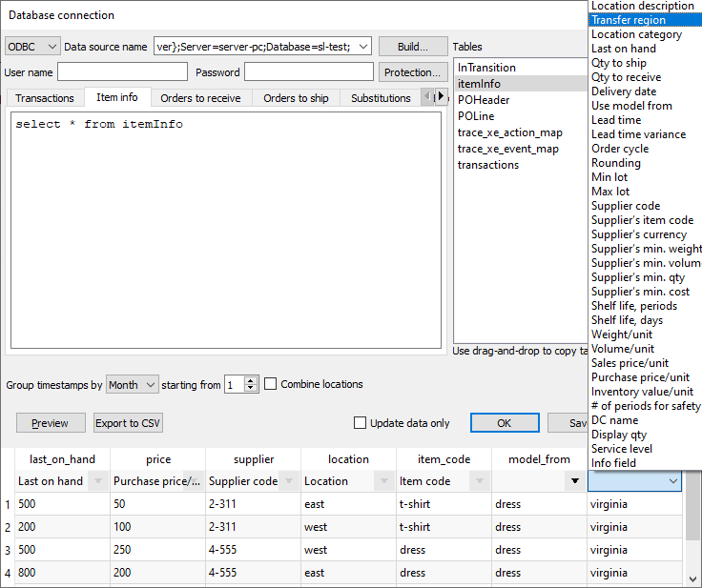Click the Location column dropdown arrow
Viewport: 702px width, 588px height.
(x=384, y=481)
